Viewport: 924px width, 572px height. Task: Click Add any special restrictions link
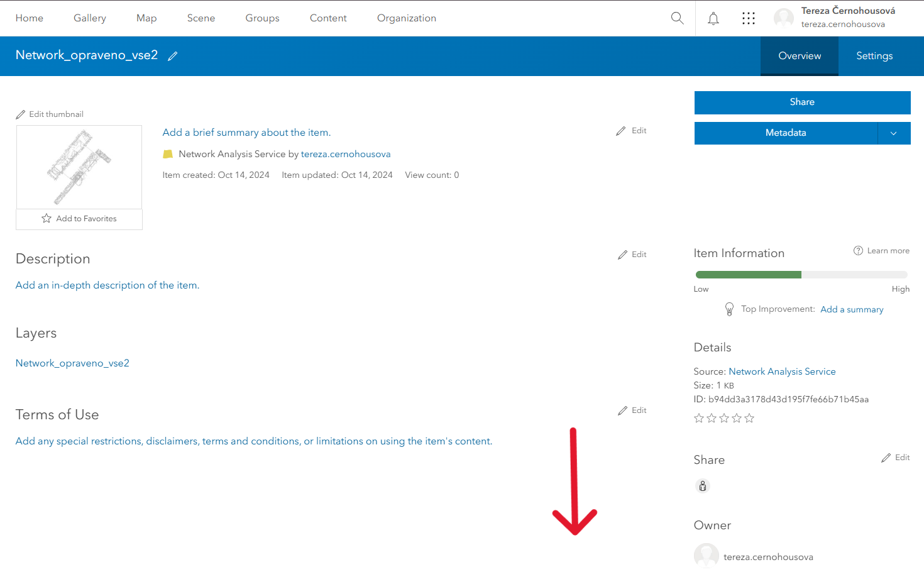click(254, 441)
